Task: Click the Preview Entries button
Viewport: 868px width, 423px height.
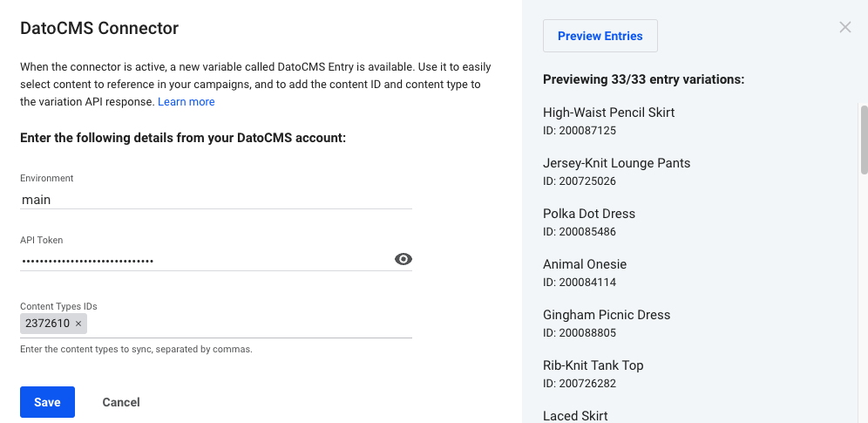Action: tap(600, 36)
